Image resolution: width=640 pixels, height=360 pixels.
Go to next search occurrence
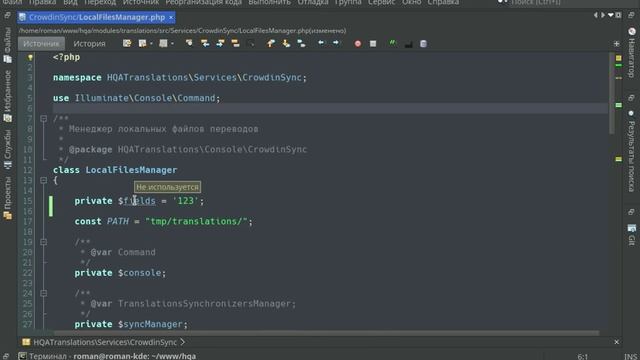220,43
